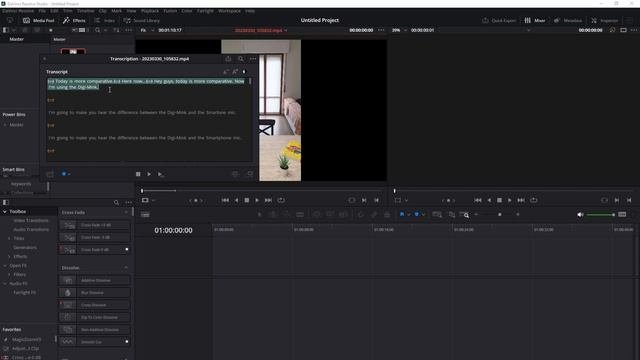Image resolution: width=640 pixels, height=360 pixels.
Task: Expand Titles in Toolbox tree
Action: tap(9, 238)
